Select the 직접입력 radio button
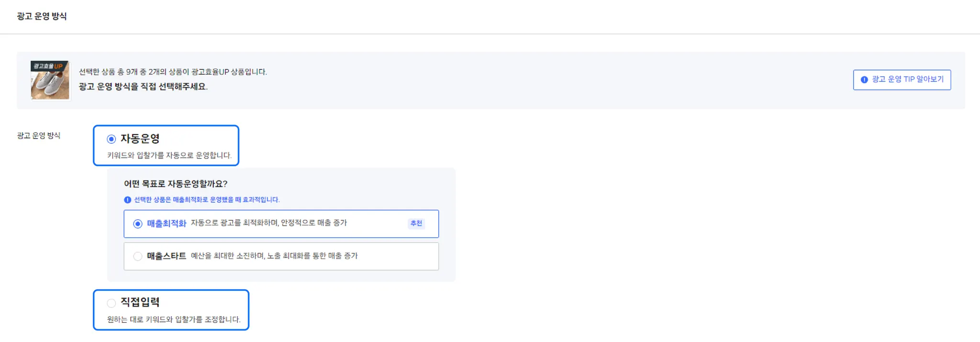This screenshot has height=342, width=980. pos(111,303)
